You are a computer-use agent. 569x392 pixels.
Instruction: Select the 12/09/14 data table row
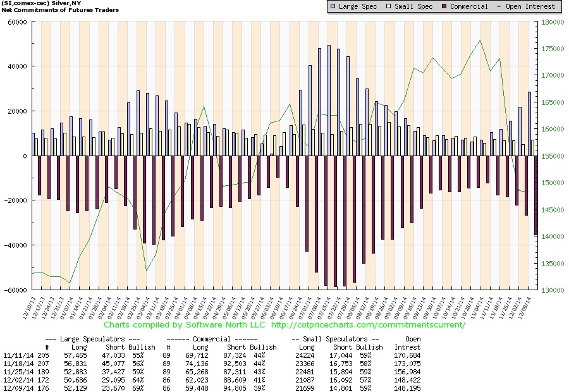(x=212, y=388)
